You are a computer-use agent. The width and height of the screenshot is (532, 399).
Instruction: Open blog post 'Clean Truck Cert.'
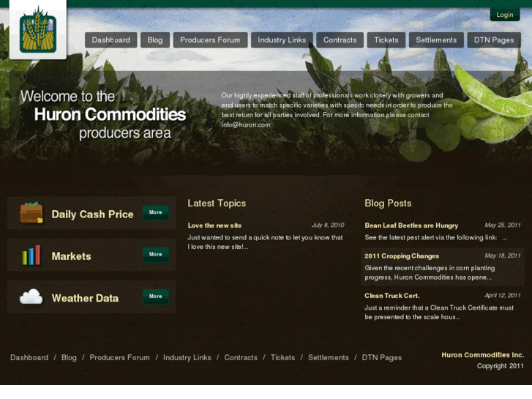[392, 296]
